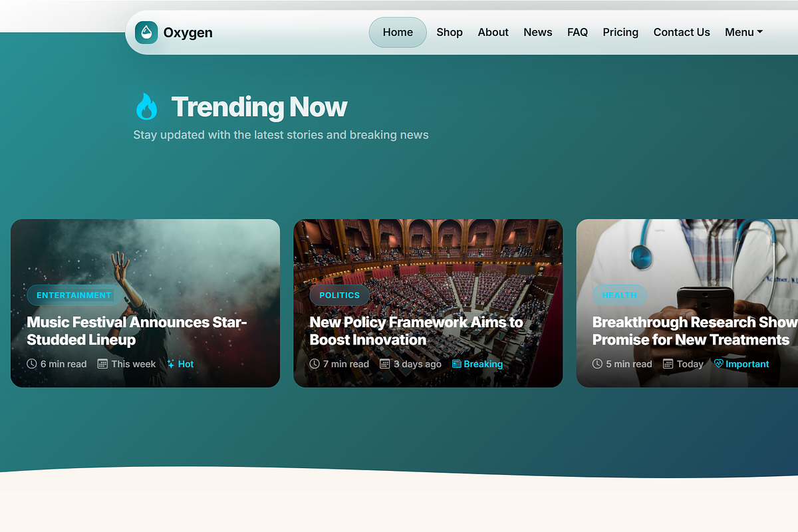Click the '7 min read' text

point(346,364)
